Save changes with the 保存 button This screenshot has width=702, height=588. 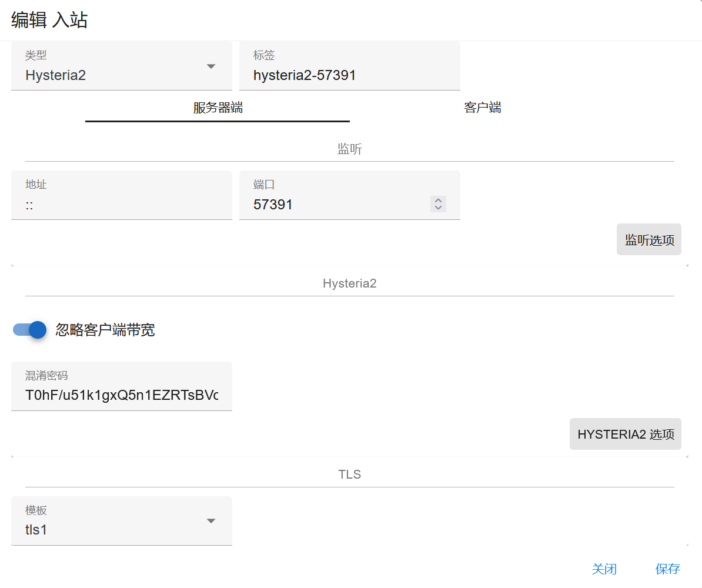[x=667, y=569]
